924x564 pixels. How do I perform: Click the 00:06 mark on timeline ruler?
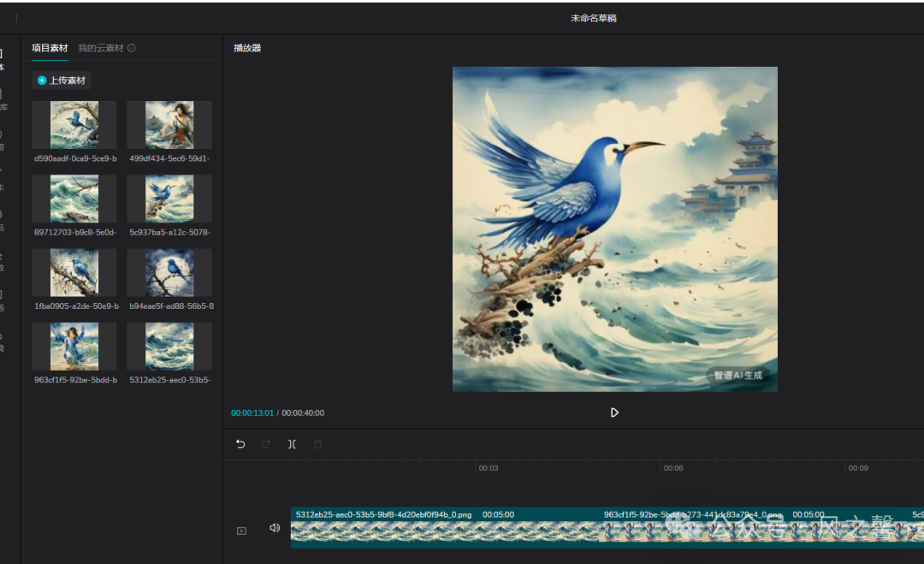673,468
